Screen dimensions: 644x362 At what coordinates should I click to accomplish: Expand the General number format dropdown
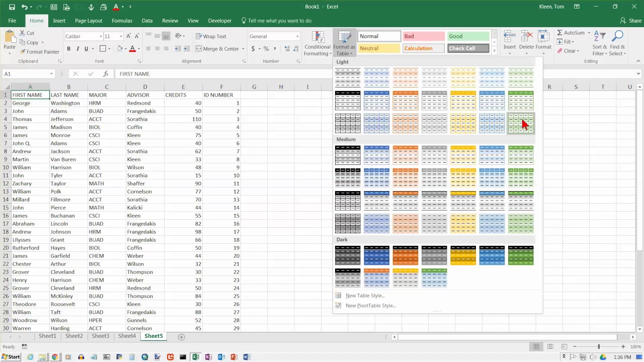[x=297, y=36]
